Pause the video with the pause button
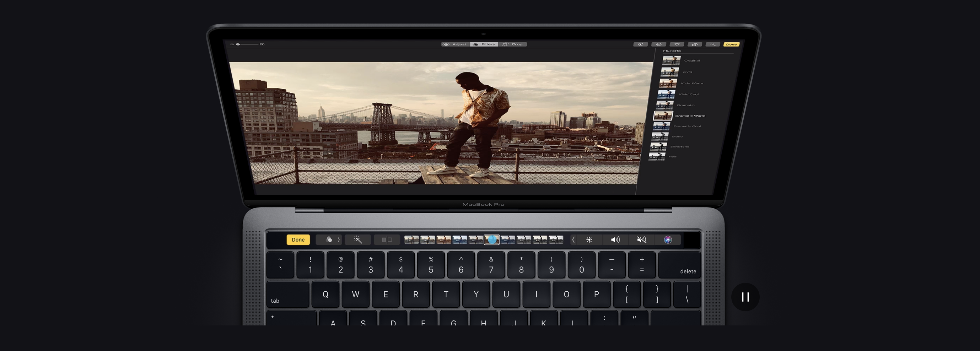The height and width of the screenshot is (351, 980). (745, 297)
